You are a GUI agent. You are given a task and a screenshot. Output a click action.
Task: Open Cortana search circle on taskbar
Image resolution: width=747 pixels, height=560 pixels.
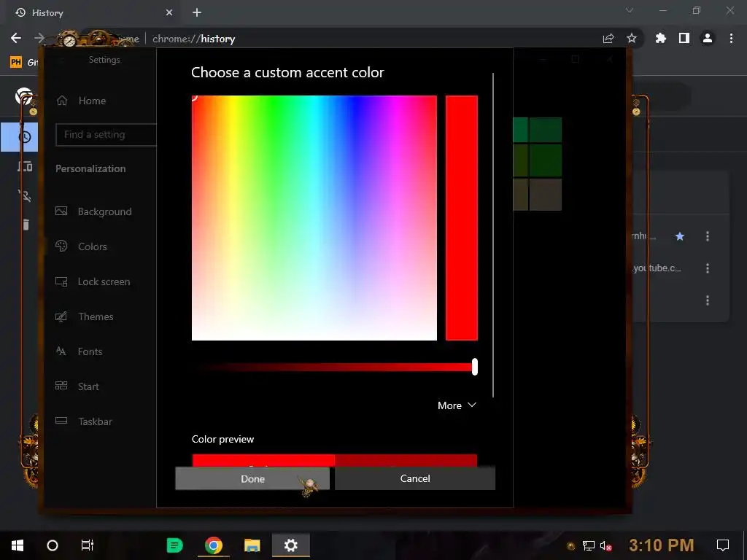coord(53,545)
